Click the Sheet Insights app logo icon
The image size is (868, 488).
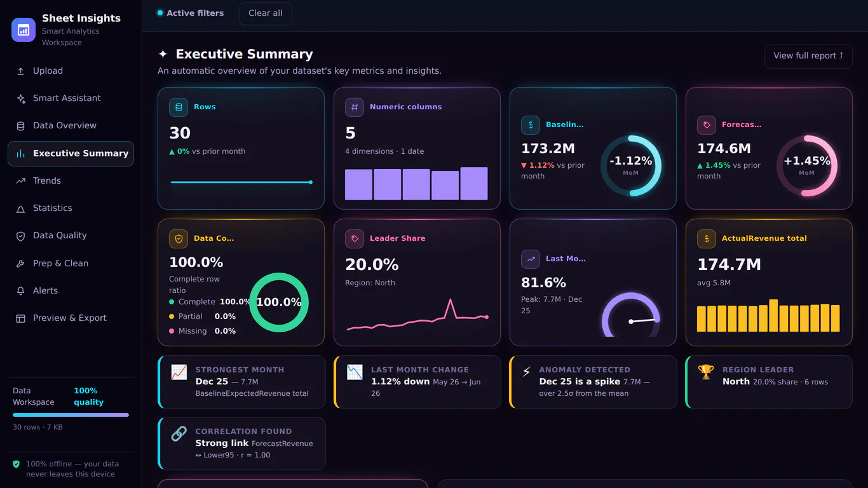[24, 30]
